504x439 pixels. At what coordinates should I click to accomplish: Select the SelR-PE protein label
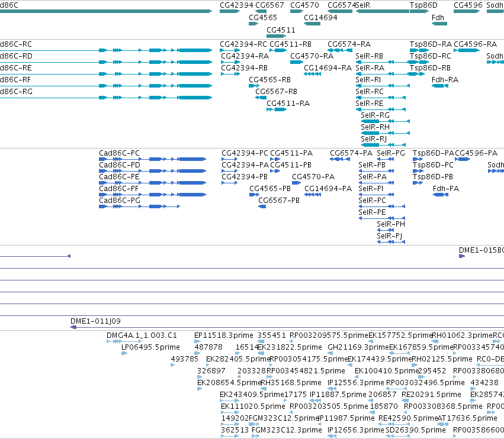click(372, 212)
